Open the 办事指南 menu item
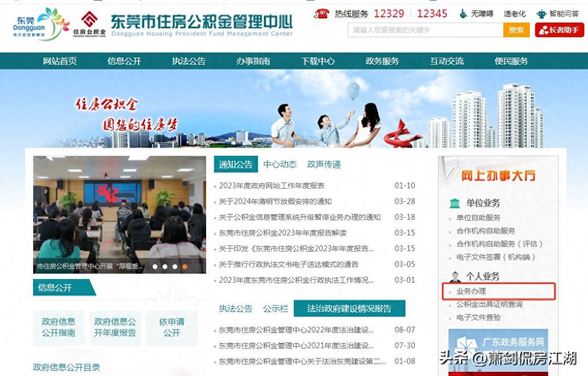Image resolution: width=588 pixels, height=376 pixels. point(252,61)
